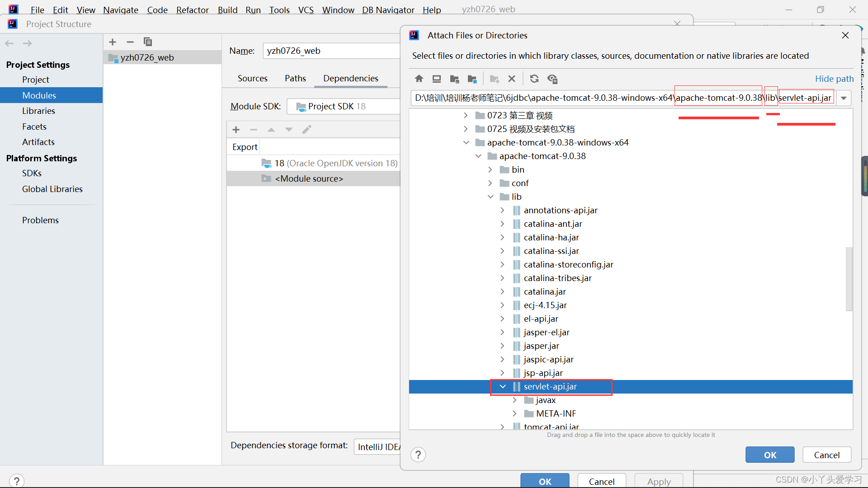Click the Refresh icon in file chooser
868x488 pixels.
(534, 79)
